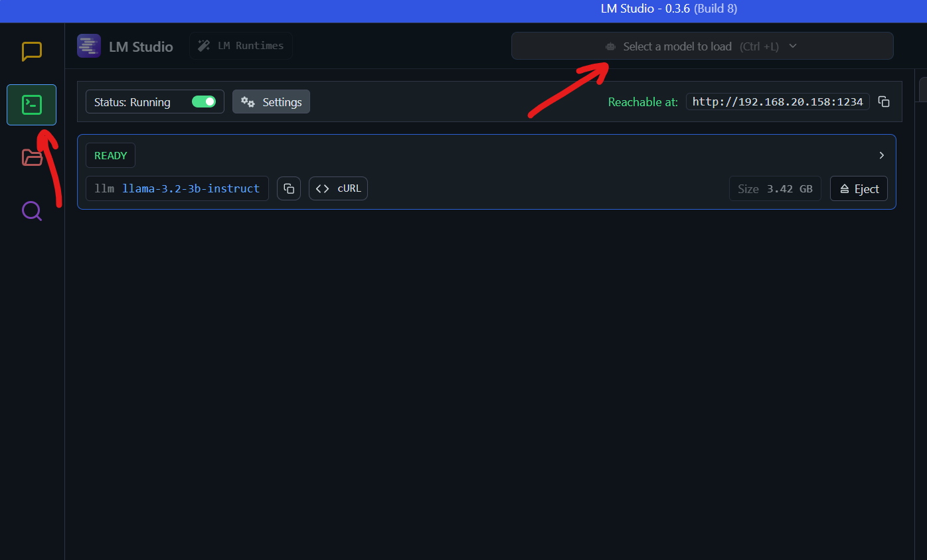Copy the server address using the copy icon
Screen dimensions: 927x560
coord(884,102)
